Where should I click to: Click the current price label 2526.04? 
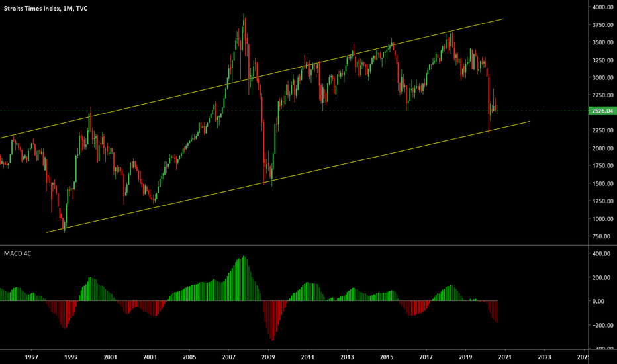point(602,111)
